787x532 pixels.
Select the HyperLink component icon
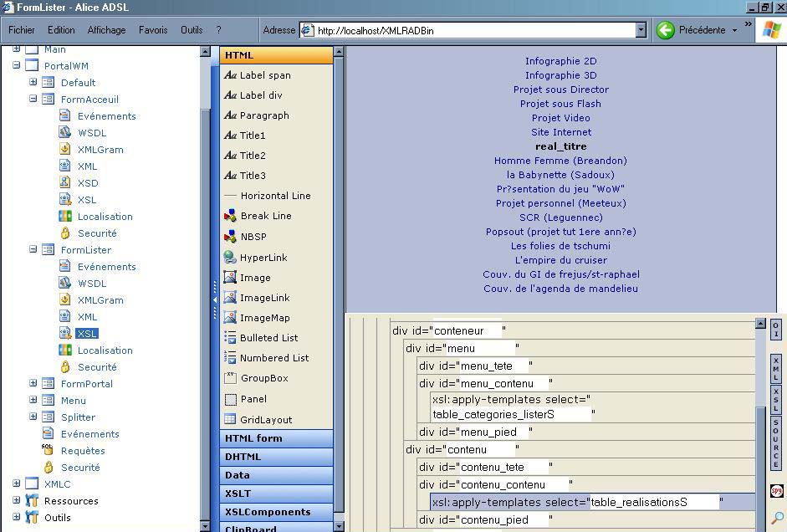click(x=230, y=258)
